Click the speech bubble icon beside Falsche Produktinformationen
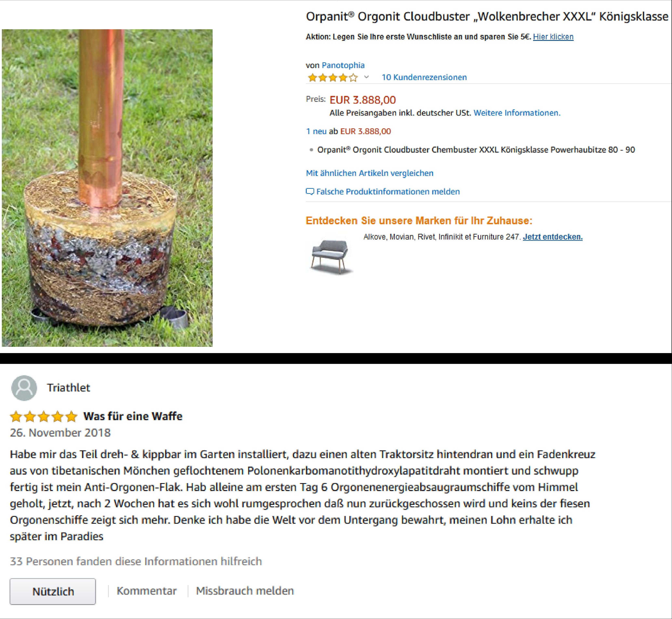 point(310,192)
